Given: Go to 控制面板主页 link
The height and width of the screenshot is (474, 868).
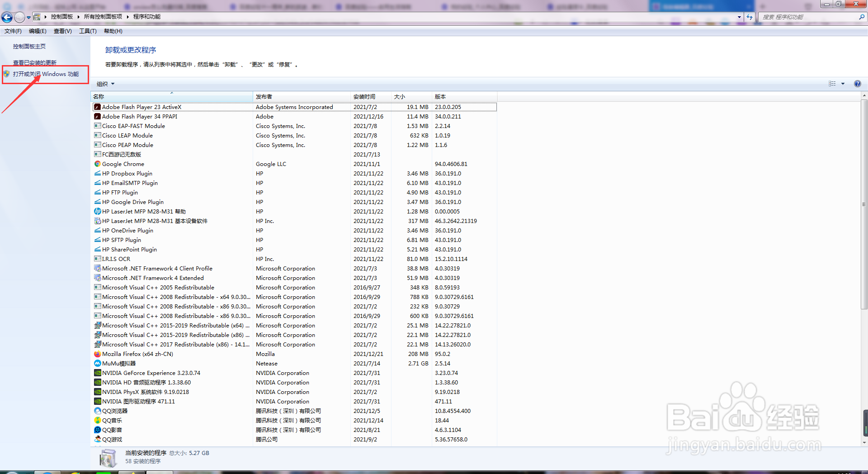Looking at the screenshot, I should 29,47.
